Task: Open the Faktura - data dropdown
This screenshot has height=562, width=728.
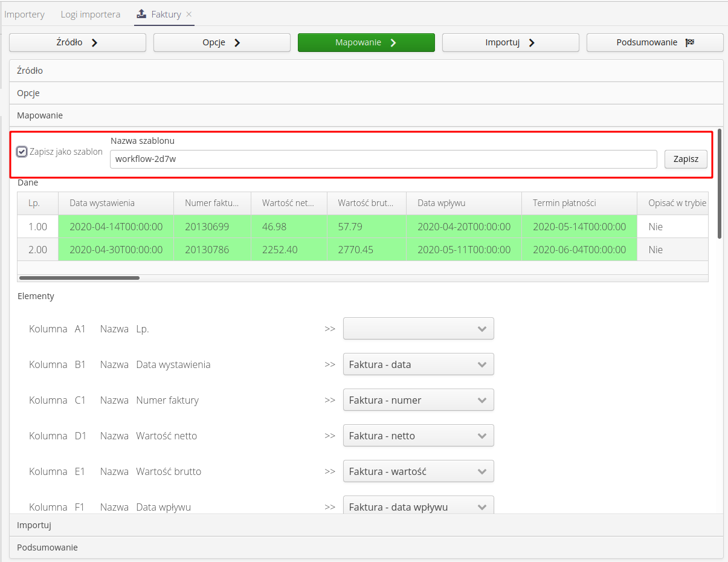Action: click(418, 364)
